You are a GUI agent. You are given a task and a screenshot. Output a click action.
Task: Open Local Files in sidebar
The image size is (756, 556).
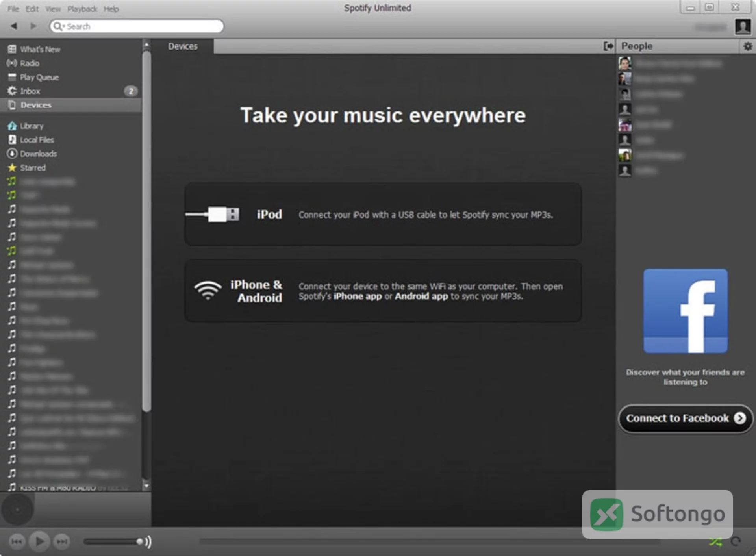click(x=71, y=140)
